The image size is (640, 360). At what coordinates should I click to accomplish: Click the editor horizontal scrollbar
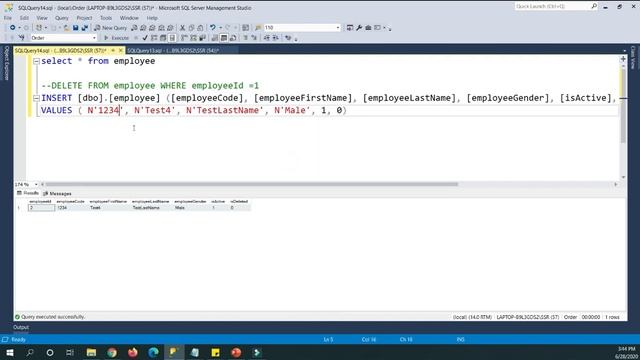click(x=251, y=184)
